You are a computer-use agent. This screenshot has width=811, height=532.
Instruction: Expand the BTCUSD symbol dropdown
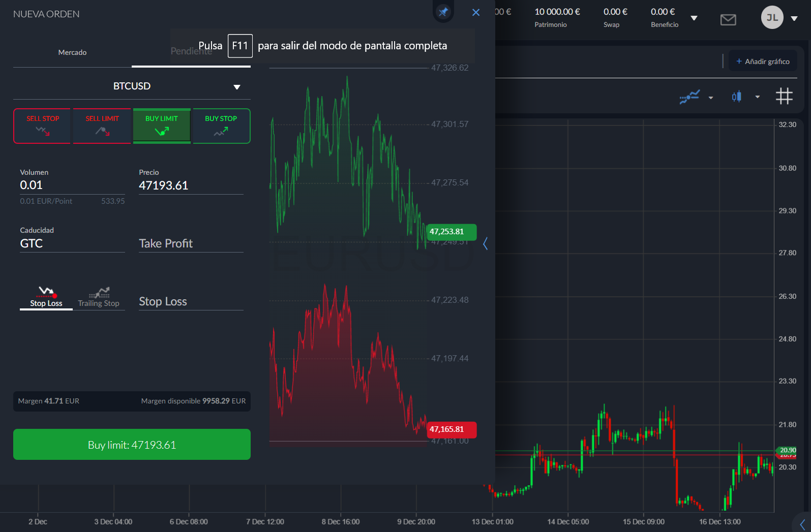tap(236, 87)
